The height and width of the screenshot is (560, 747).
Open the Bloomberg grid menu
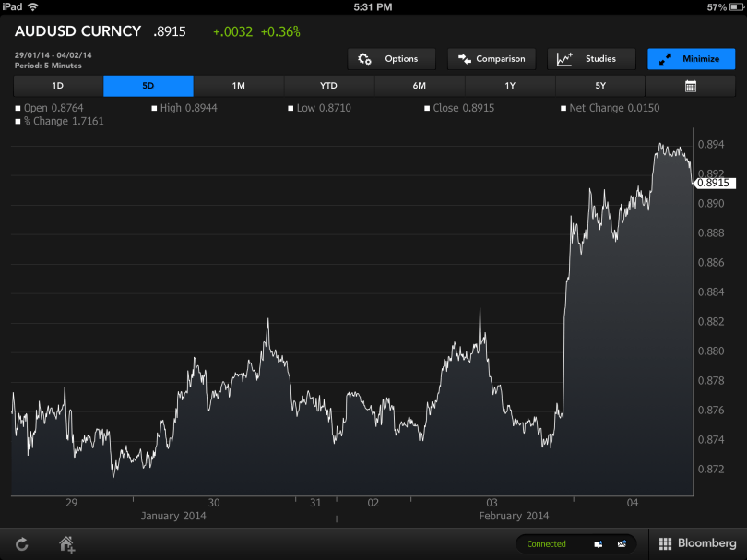click(696, 543)
